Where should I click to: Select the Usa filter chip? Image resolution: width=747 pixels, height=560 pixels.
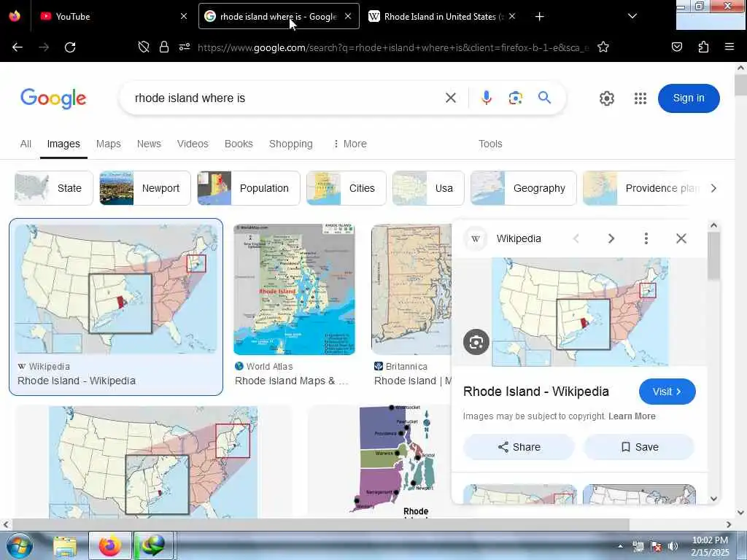[x=427, y=188]
